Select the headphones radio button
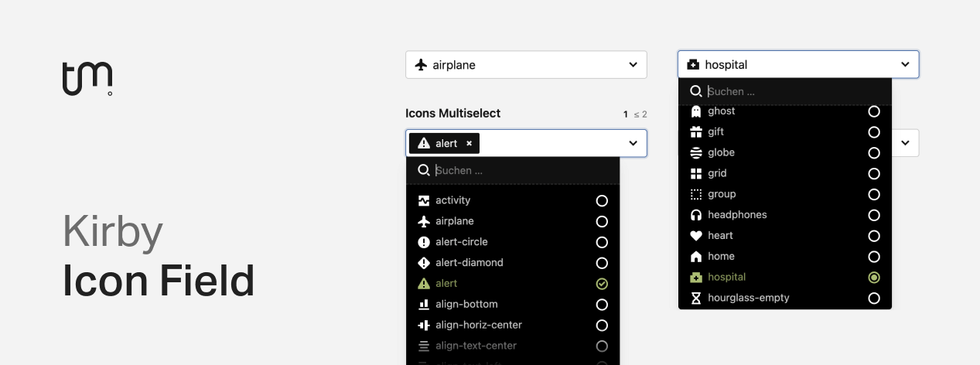The image size is (980, 365). point(874,215)
